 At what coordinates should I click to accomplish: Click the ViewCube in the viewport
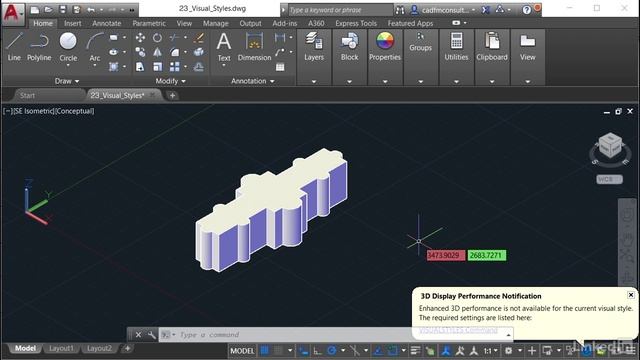pyautogui.click(x=610, y=146)
